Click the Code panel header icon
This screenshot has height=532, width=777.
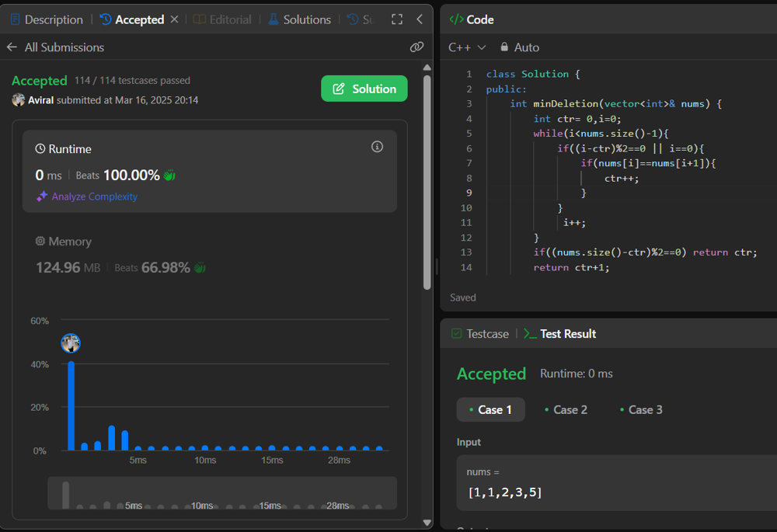(456, 19)
